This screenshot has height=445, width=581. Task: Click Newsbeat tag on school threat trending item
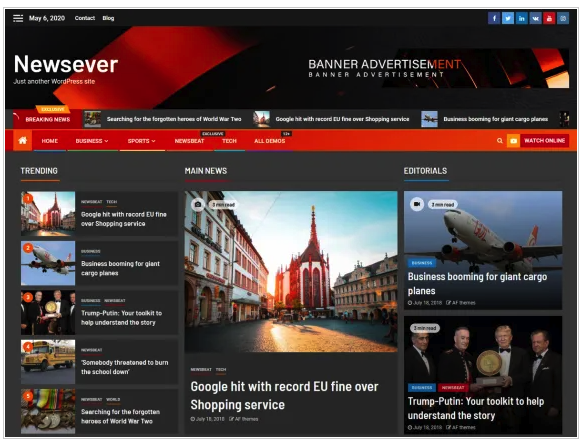(91, 350)
